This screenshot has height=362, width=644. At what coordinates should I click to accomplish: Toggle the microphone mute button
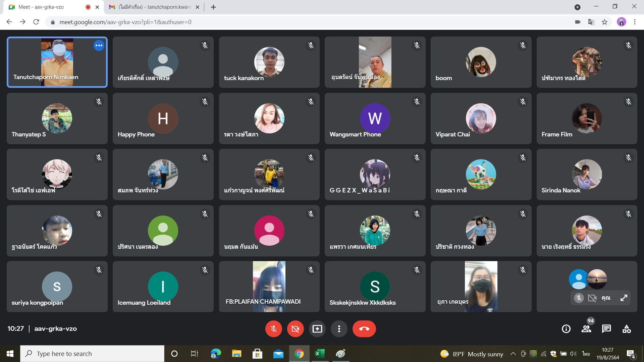(x=273, y=329)
